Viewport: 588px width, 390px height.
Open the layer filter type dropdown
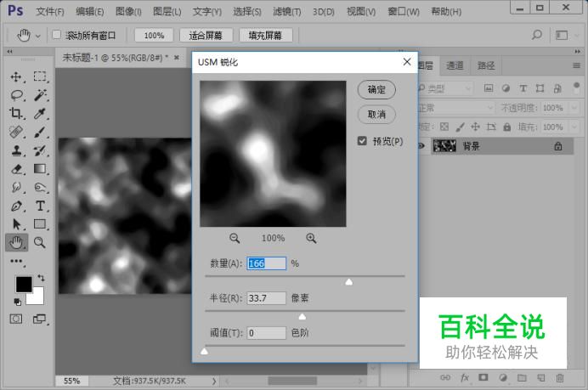coord(445,88)
